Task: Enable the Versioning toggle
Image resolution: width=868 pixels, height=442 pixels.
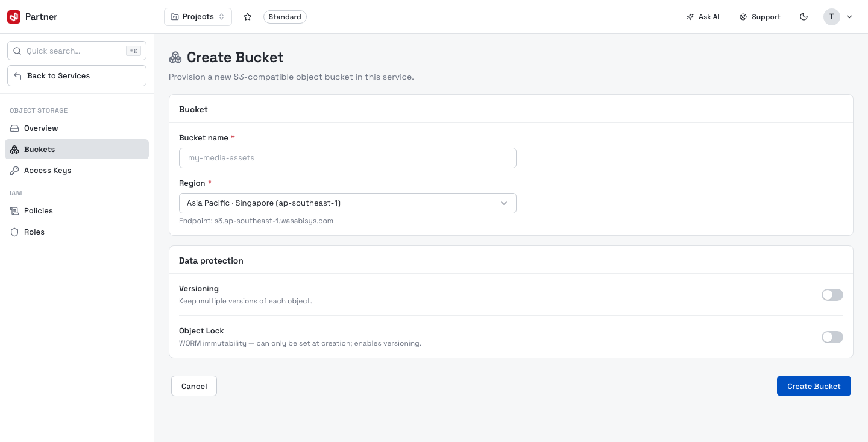Action: [832, 295]
